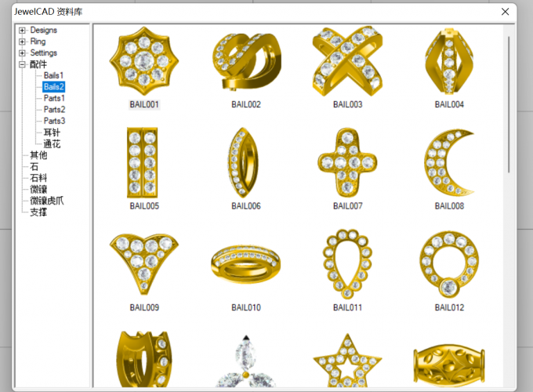Pick the BAIL008 crescent moon bail
The image size is (533, 392).
click(448, 162)
